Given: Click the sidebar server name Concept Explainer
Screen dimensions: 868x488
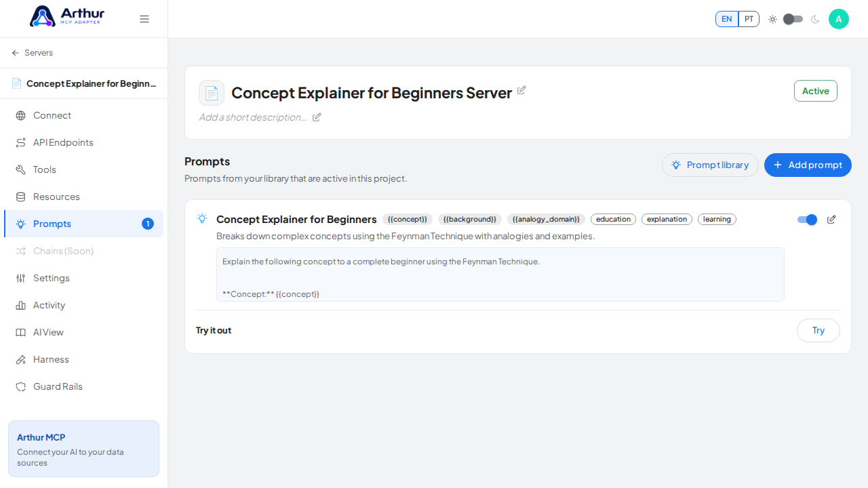Looking at the screenshot, I should point(92,83).
